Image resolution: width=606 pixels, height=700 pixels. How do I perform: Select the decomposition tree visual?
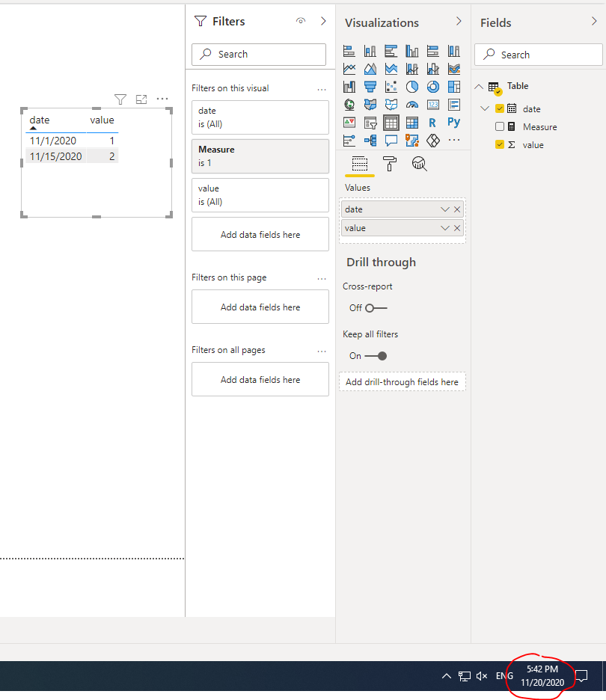coord(370,141)
